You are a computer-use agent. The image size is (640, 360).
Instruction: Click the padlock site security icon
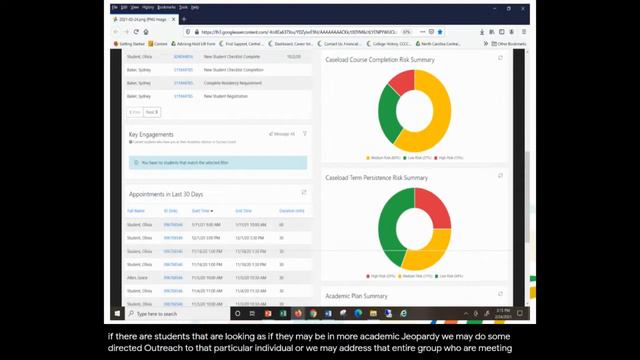197,32
